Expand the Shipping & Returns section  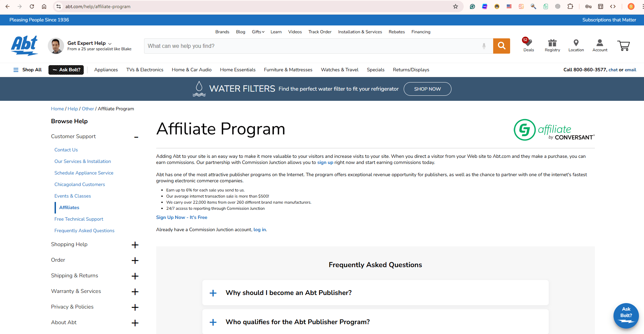(x=135, y=276)
